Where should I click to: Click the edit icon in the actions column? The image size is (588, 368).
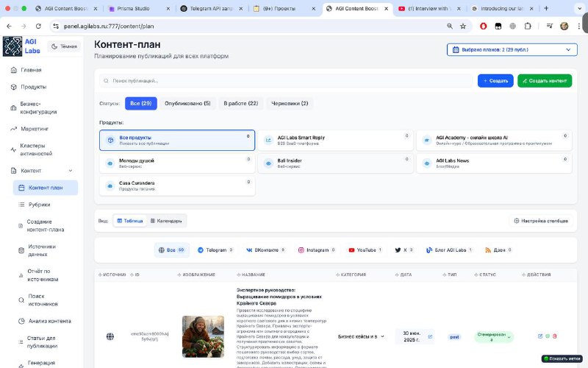pos(540,336)
